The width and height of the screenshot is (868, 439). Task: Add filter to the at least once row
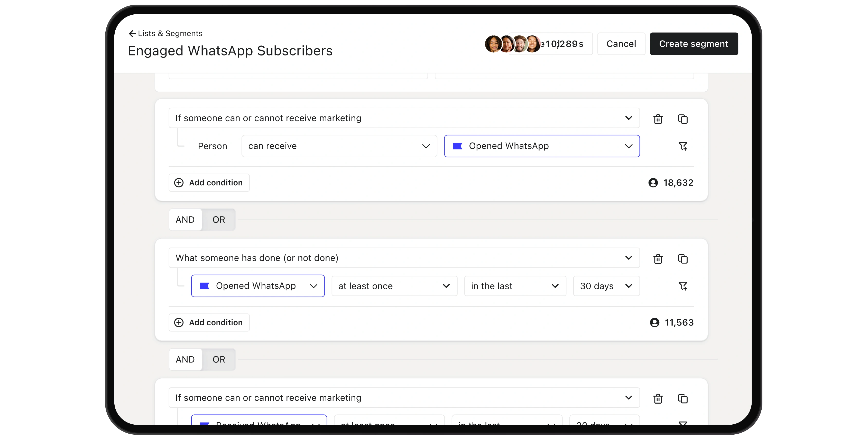pos(683,286)
